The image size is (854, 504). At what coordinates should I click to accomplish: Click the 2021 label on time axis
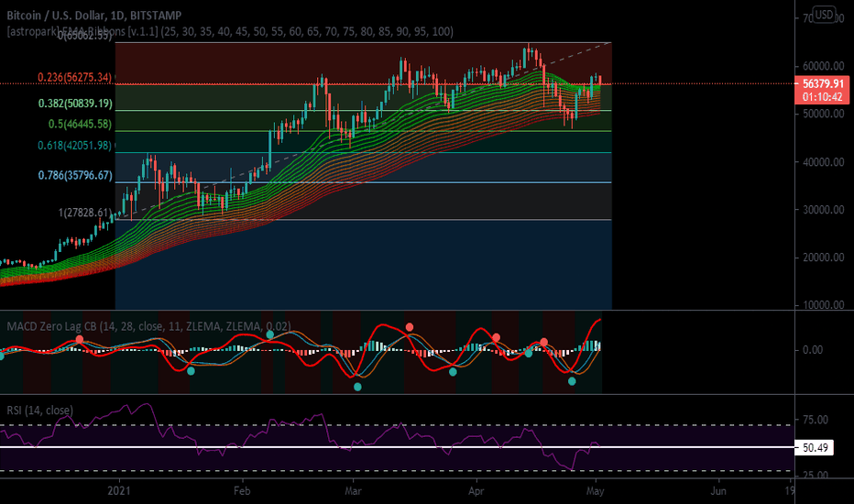coord(119,491)
